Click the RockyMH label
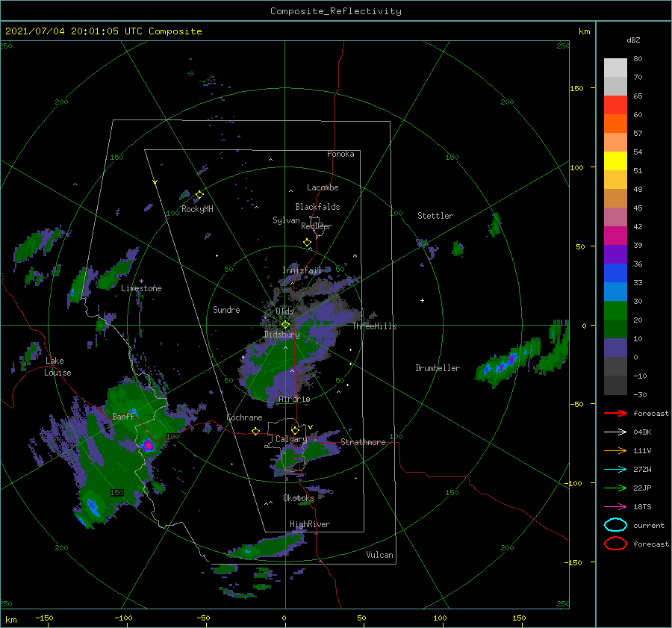The height and width of the screenshot is (628, 672). tap(197, 209)
